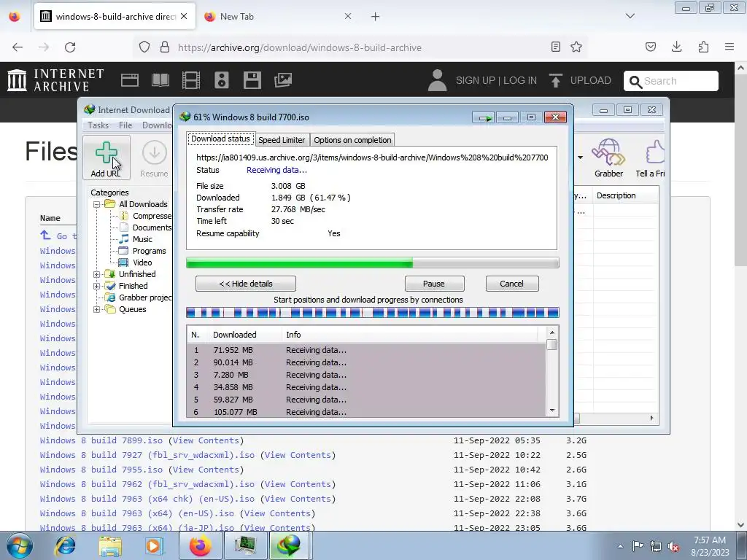Switch to Internet Download Manager taskbar icon
Screen dimensions: 747x560
coord(290,545)
